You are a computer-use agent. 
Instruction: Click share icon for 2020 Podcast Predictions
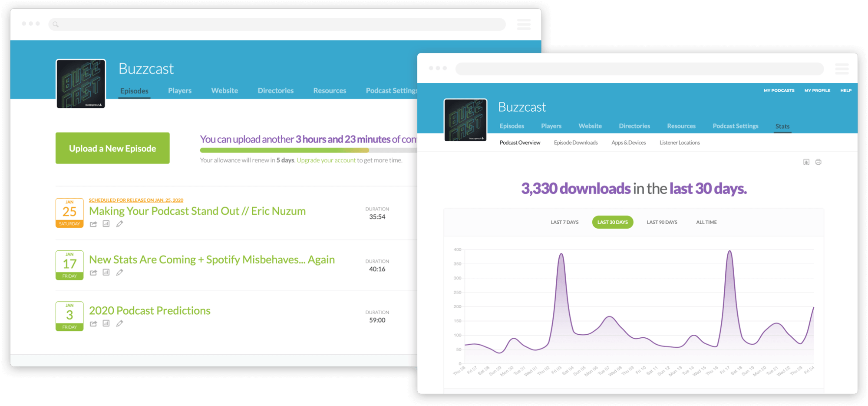coord(93,323)
